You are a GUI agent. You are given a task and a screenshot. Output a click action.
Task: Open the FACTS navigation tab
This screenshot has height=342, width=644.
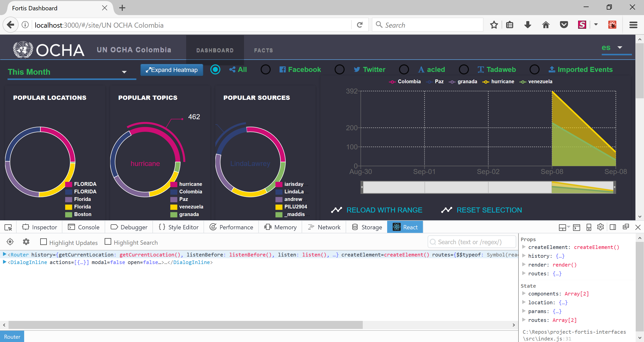pyautogui.click(x=263, y=50)
